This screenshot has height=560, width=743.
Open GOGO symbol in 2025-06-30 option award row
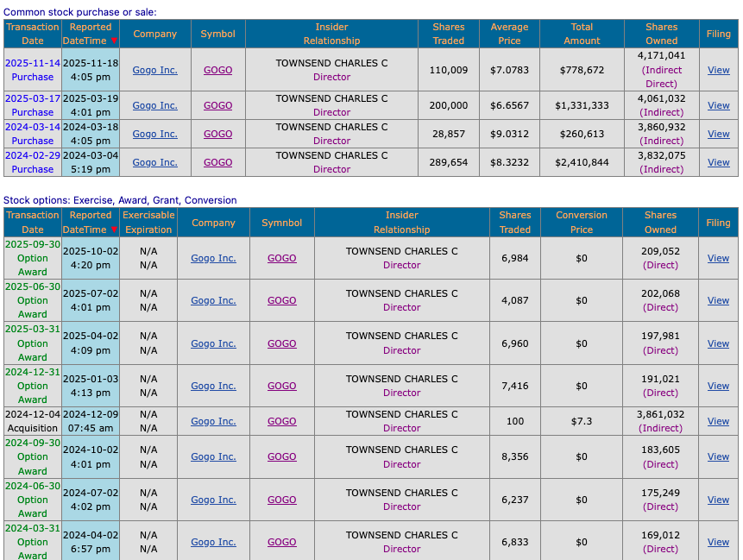[282, 300]
